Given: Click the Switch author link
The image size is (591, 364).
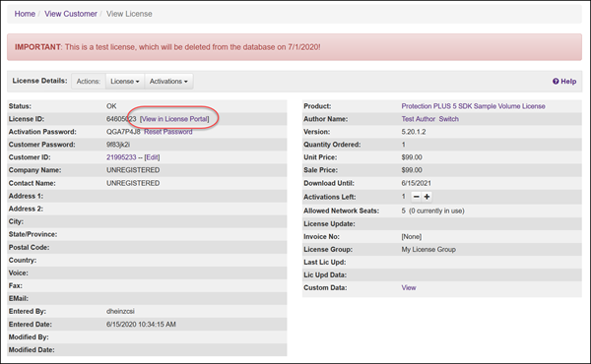Looking at the screenshot, I should [448, 119].
